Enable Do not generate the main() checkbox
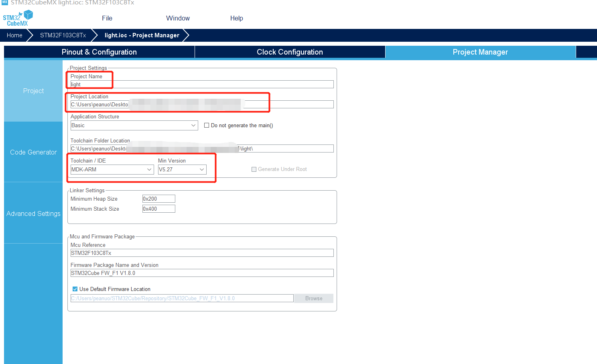This screenshot has width=597, height=364. [x=207, y=125]
